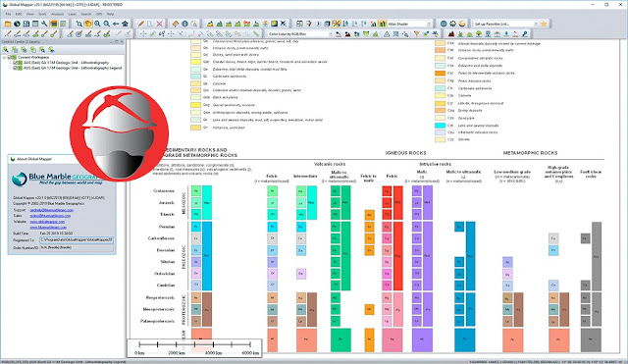Click the green tree lidar classify icon
This screenshot has height=364, width=628.
tap(479, 34)
